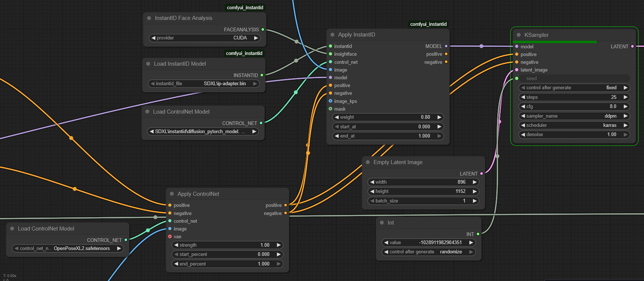The image size is (644, 281).
Task: Collapse the Apply InstantID node
Action: [x=332, y=35]
